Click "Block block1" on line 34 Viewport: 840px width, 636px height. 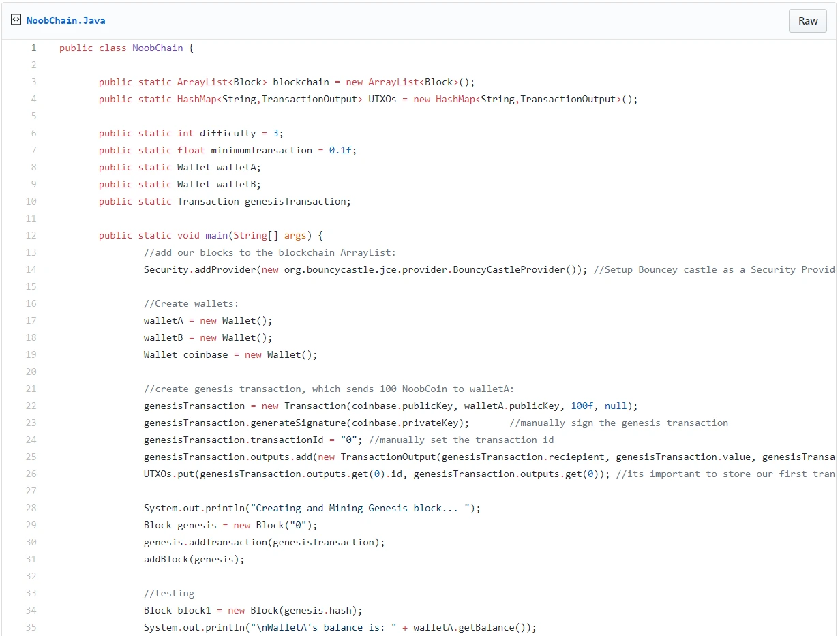tap(177, 610)
